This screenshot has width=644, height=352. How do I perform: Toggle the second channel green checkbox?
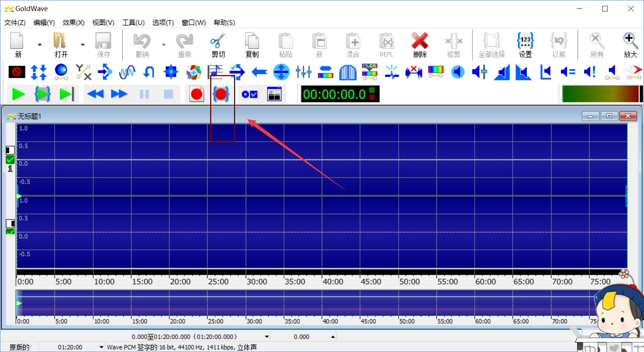(10, 232)
